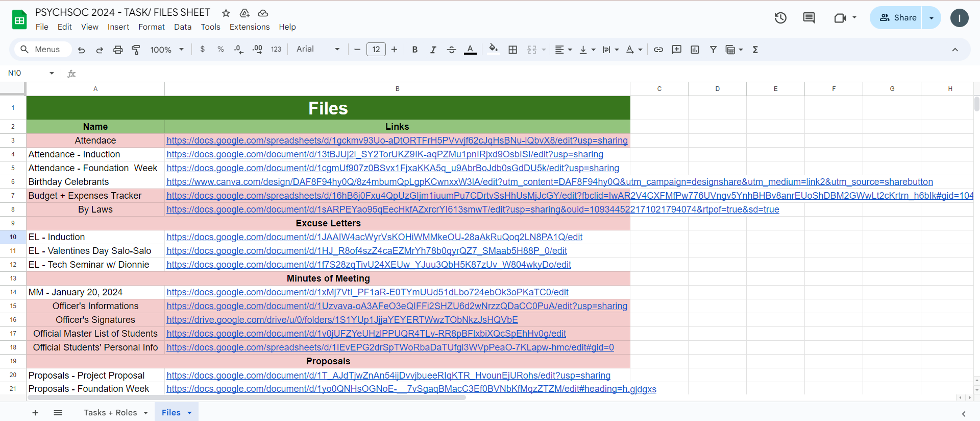Increase decimal places
The width and height of the screenshot is (980, 421).
tap(257, 50)
